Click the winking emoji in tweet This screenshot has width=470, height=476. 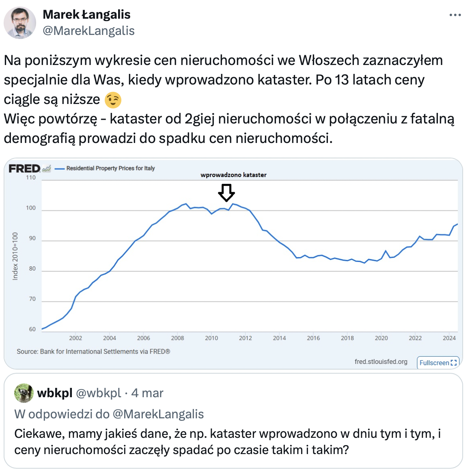tap(113, 100)
